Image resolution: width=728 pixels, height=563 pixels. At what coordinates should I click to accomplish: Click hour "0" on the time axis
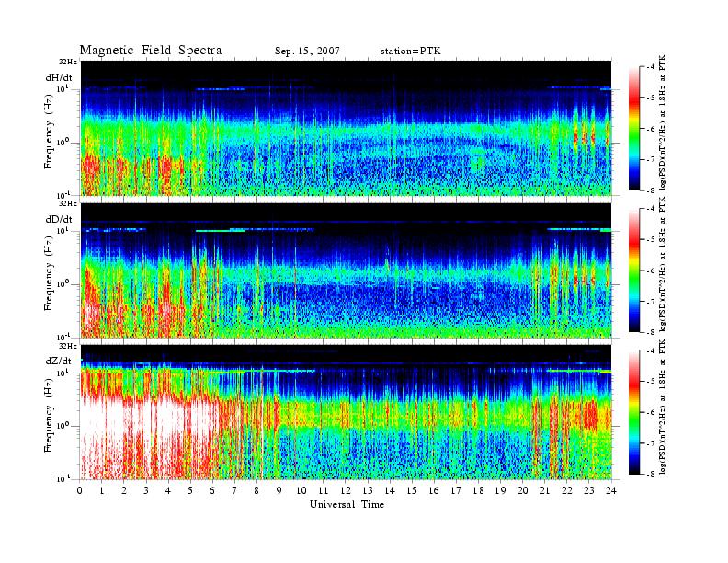tap(80, 490)
